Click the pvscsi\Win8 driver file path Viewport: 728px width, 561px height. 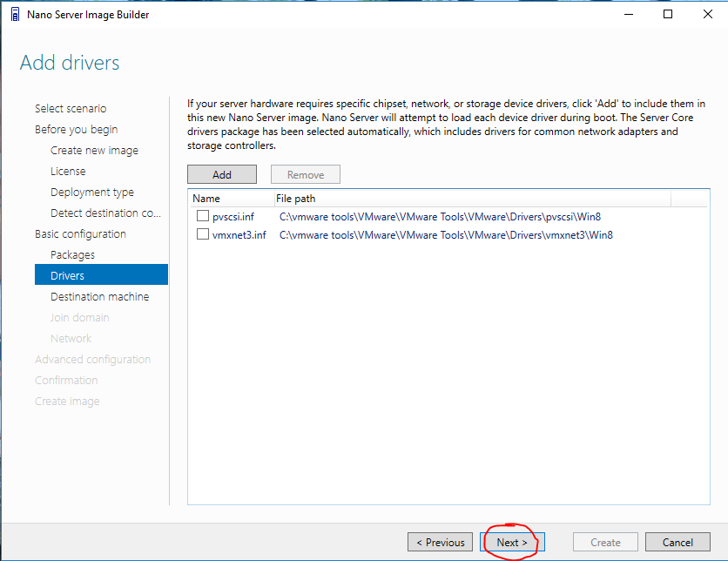tap(440, 217)
